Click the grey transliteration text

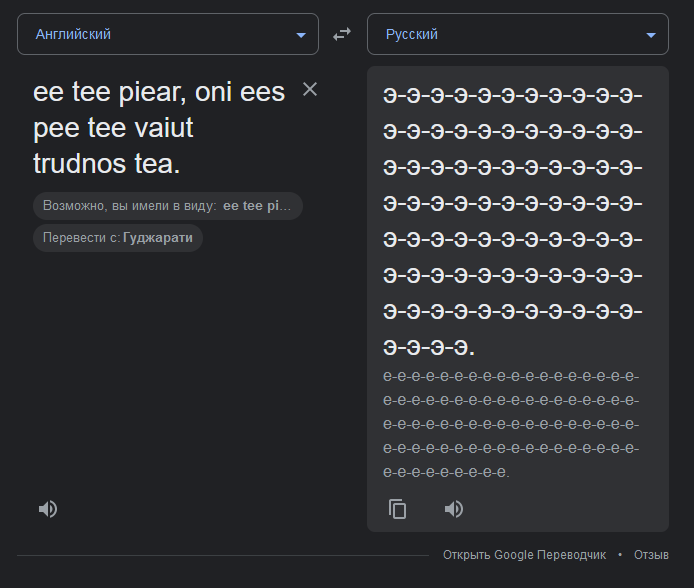click(510, 424)
